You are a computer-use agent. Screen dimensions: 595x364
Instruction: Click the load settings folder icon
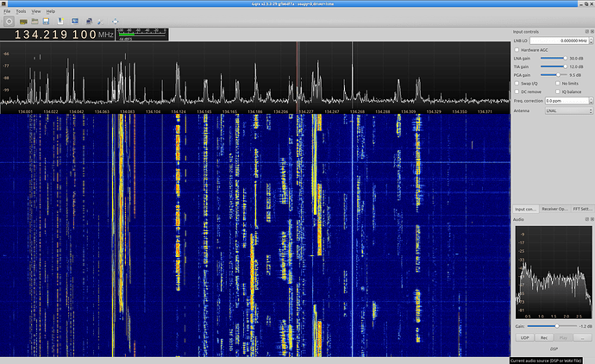[34, 22]
